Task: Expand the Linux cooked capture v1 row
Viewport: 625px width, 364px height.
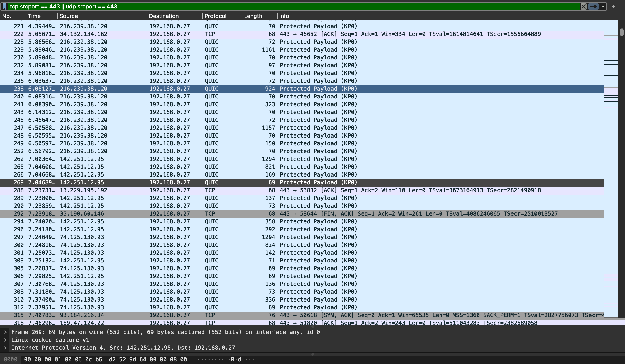Action: (x=5, y=340)
